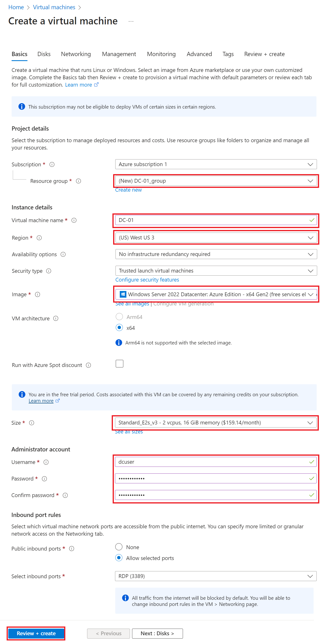
Task: Open the Availability options dropdown
Action: click(x=216, y=254)
